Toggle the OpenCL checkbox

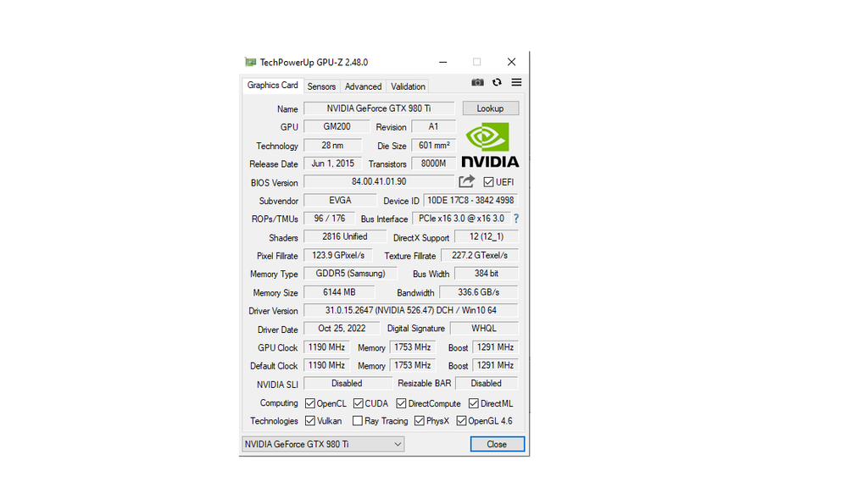pos(310,403)
